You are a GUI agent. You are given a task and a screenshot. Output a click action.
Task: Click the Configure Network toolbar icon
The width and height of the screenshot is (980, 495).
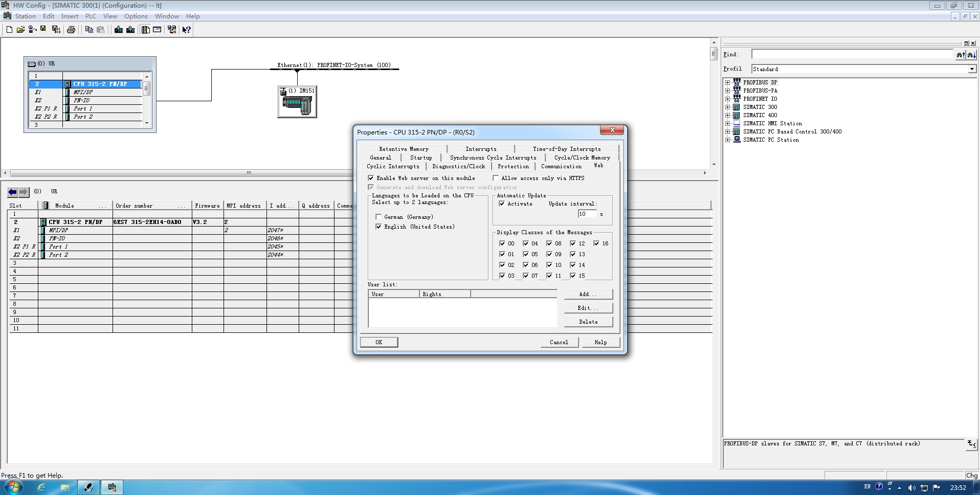(x=172, y=30)
